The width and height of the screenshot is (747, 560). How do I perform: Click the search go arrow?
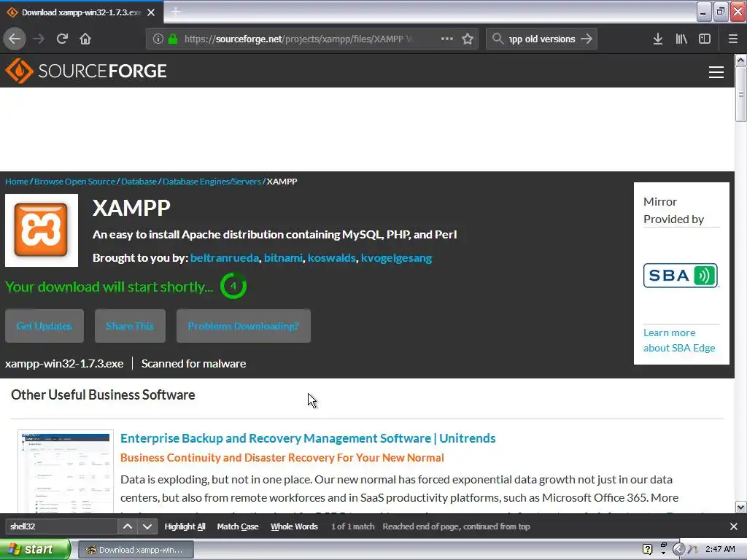(587, 39)
